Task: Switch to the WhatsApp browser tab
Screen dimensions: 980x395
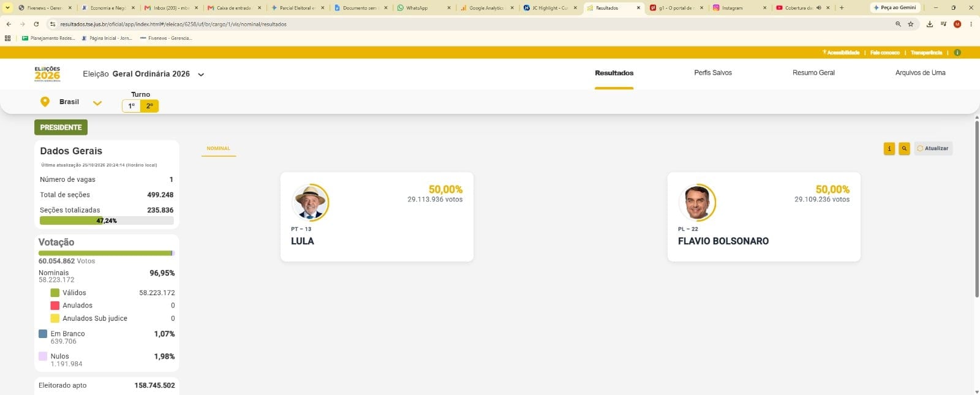Action: [423, 8]
